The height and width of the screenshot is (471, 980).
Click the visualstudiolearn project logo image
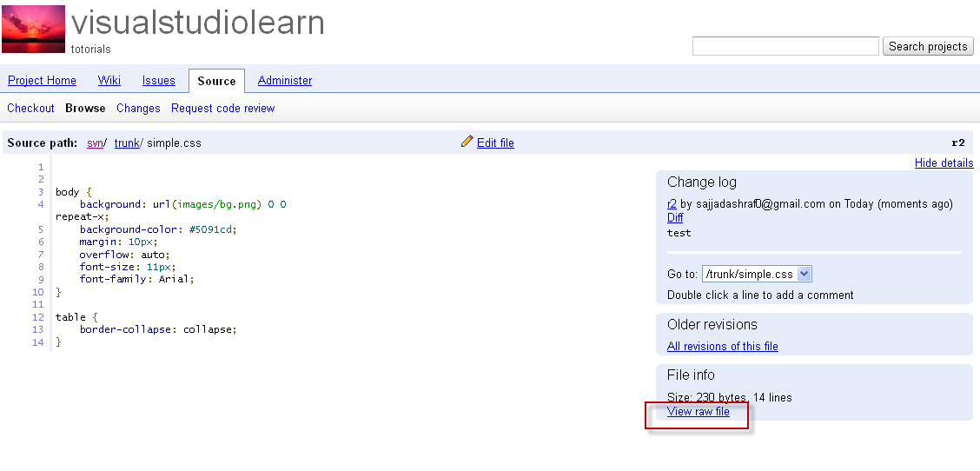33,29
